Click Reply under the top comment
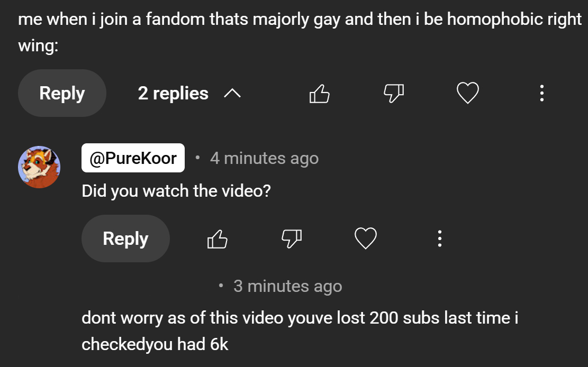The width and height of the screenshot is (588, 367). pos(62,93)
